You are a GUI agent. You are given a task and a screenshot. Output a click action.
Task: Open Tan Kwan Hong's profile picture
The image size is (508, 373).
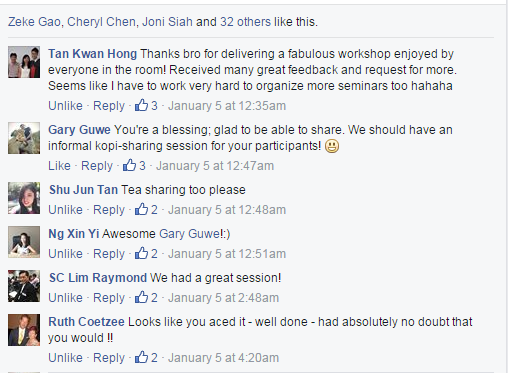click(24, 62)
